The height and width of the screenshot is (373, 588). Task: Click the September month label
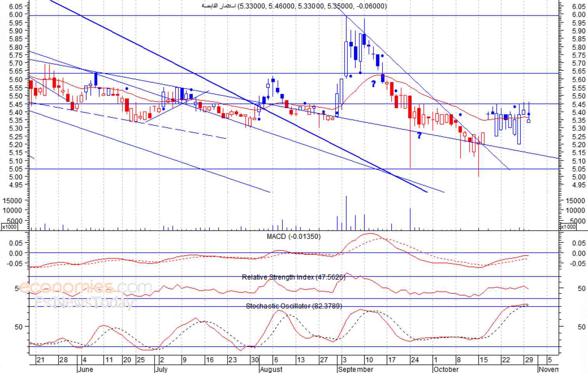coord(356,369)
